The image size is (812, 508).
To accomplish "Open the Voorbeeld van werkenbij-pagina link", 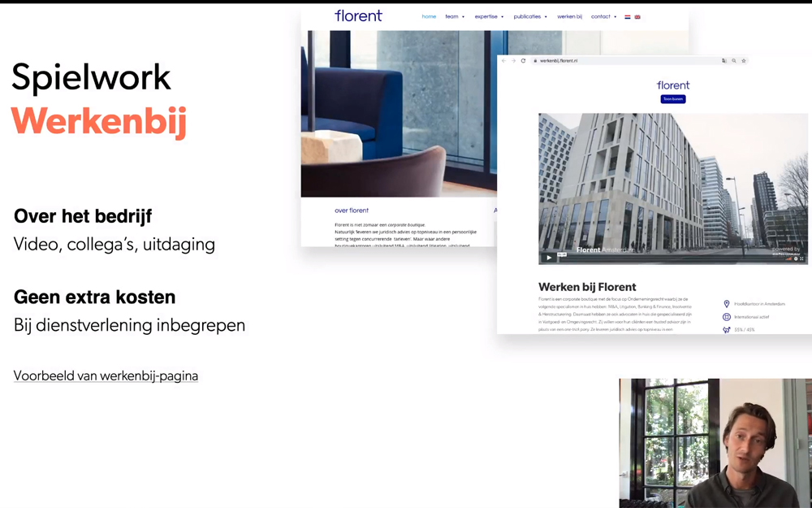I will (x=106, y=376).
